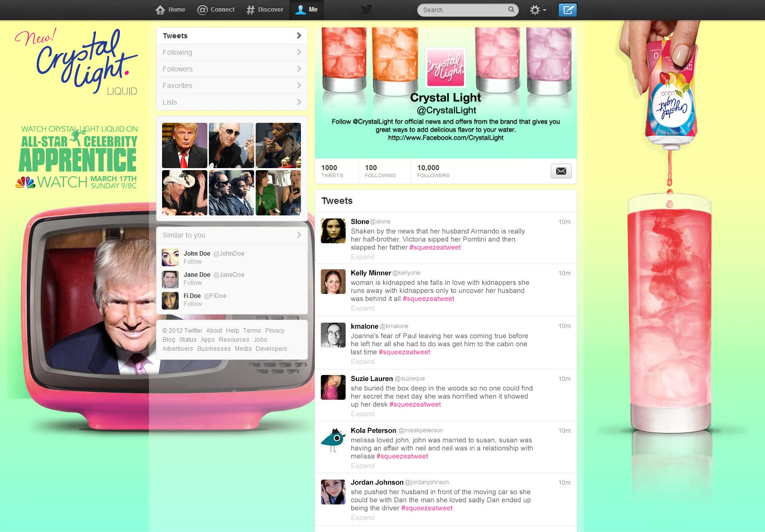Open the Facebook.com/CrystalLight link
This screenshot has height=532, width=765.
click(x=446, y=138)
